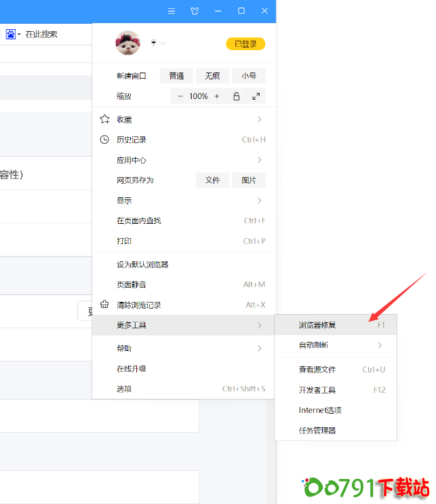
Task: Open a 无痕 incognito window
Action: (212, 76)
